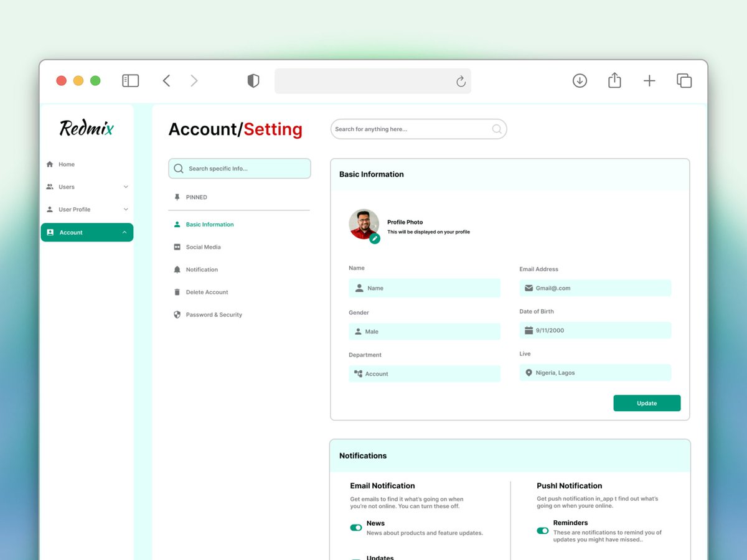747x560 pixels.
Task: Expand the Users chevron
Action: click(x=126, y=187)
